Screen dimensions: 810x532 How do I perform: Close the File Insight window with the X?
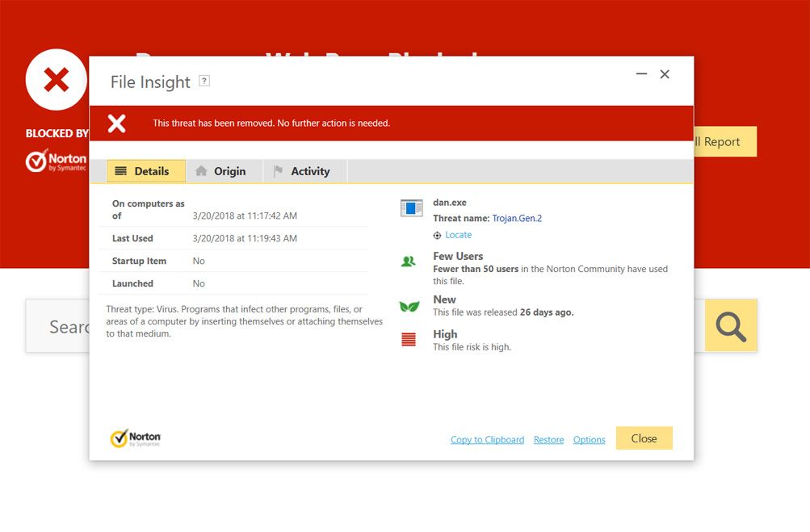click(665, 74)
